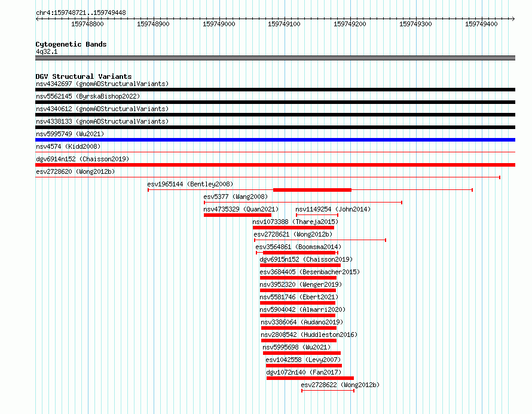Image resolution: width=532 pixels, height=414 pixels.
Task: Select esv2728622 (Wong2012b) label
Action: pyautogui.click(x=340, y=385)
